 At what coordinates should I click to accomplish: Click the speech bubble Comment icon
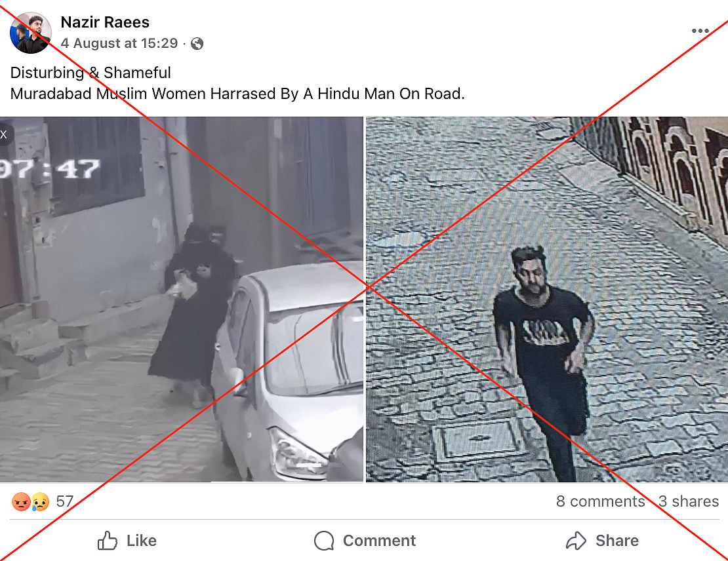(x=324, y=541)
